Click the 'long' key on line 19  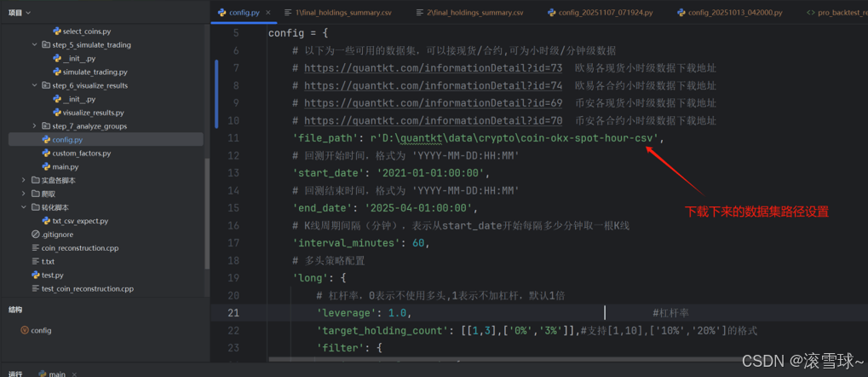(311, 278)
